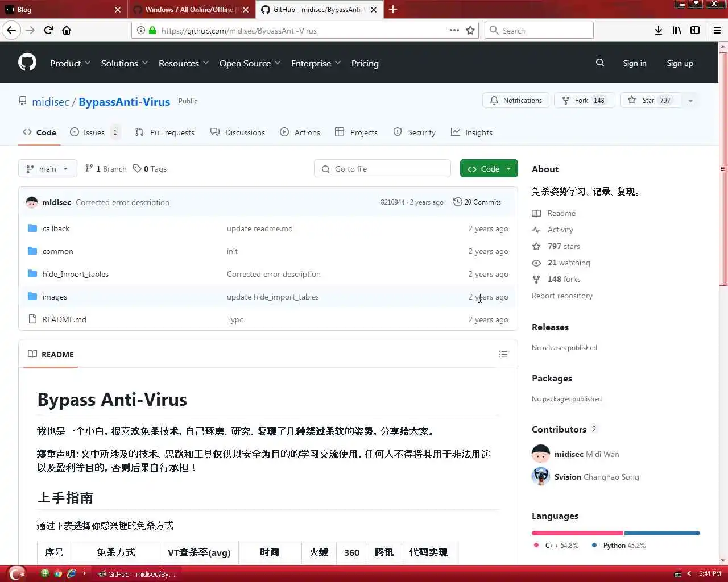Expand Enterprise menu dropdown
This screenshot has width=728, height=582.
tap(316, 63)
